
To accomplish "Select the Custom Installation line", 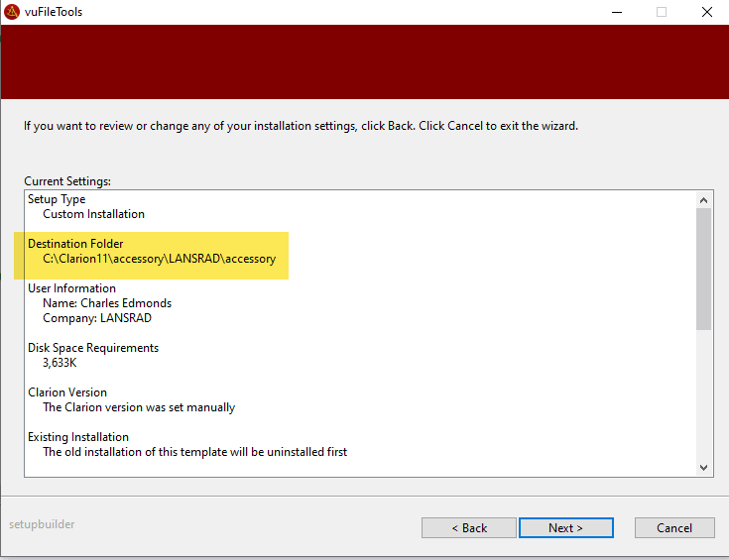I will click(93, 214).
